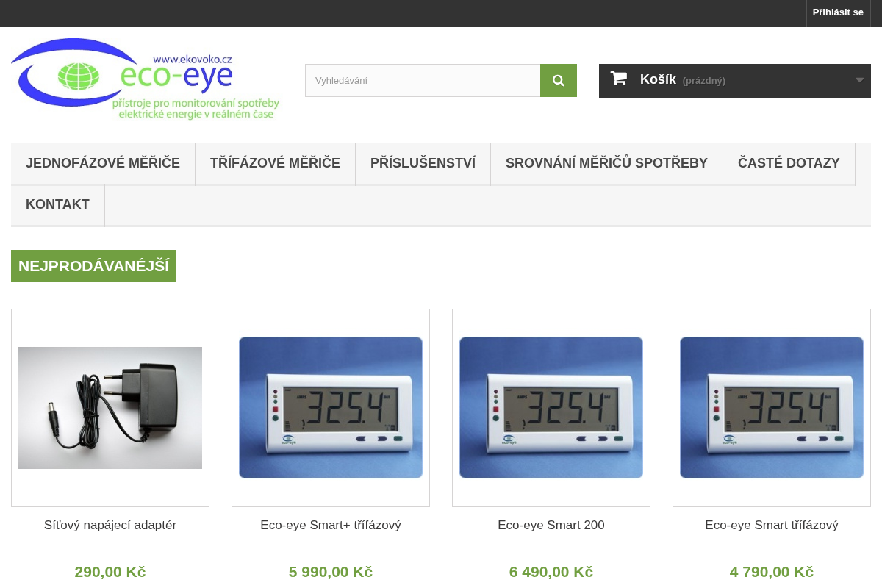Image resolution: width=882 pixels, height=588 pixels.
Task: Open the Eco-eye Smart 200 product image
Action: pyautogui.click(x=551, y=408)
